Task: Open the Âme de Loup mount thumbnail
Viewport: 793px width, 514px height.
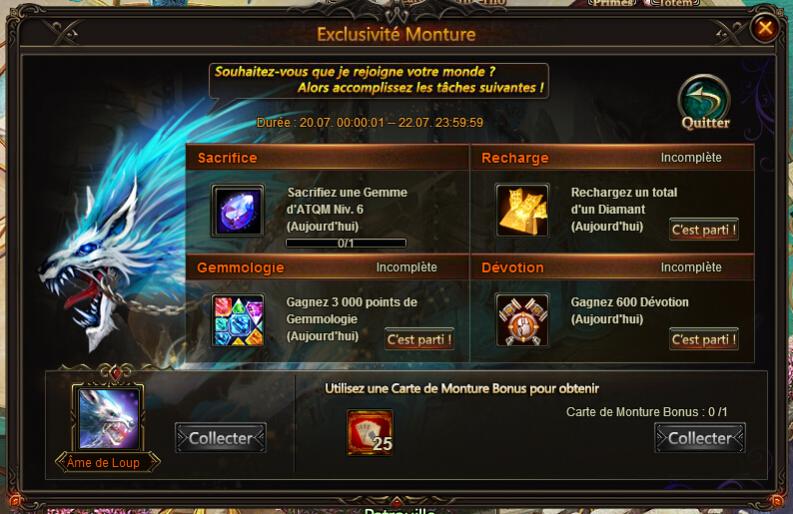Action: [109, 419]
